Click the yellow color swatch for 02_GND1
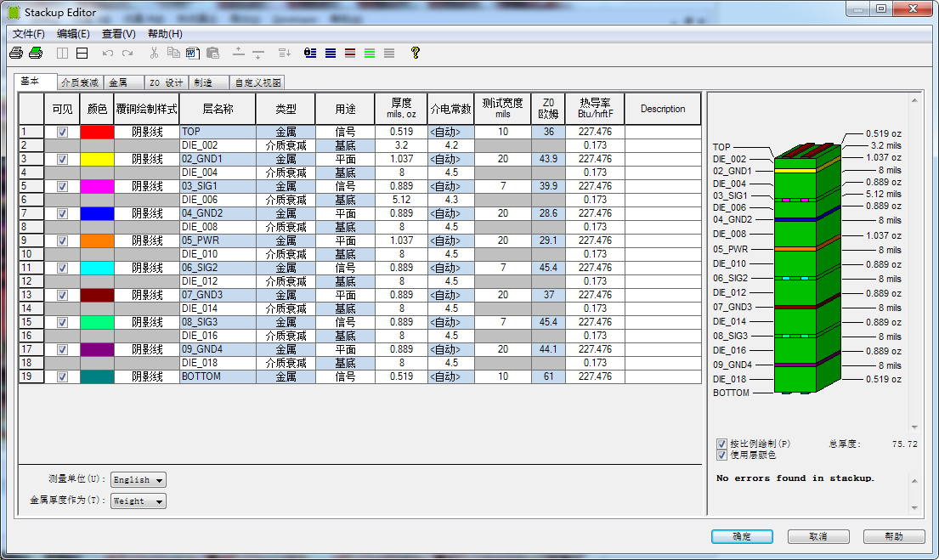 97,159
